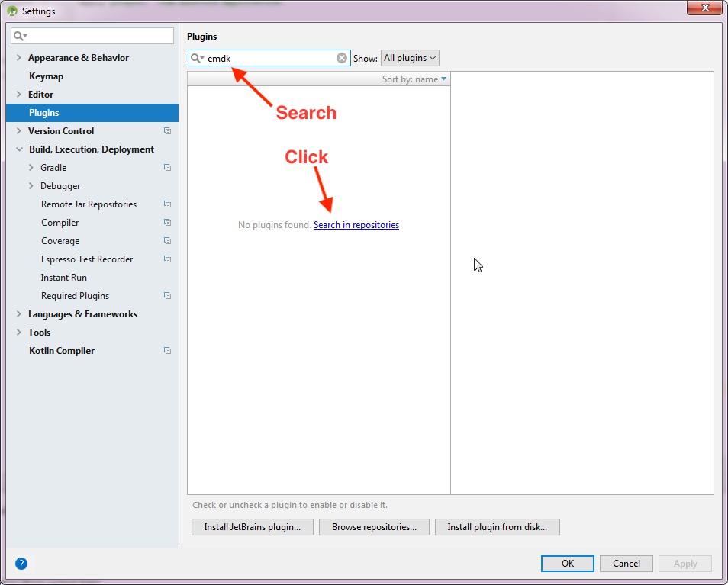The height and width of the screenshot is (585, 728).
Task: Expand the Languages & Frameworks section
Action: [18, 314]
